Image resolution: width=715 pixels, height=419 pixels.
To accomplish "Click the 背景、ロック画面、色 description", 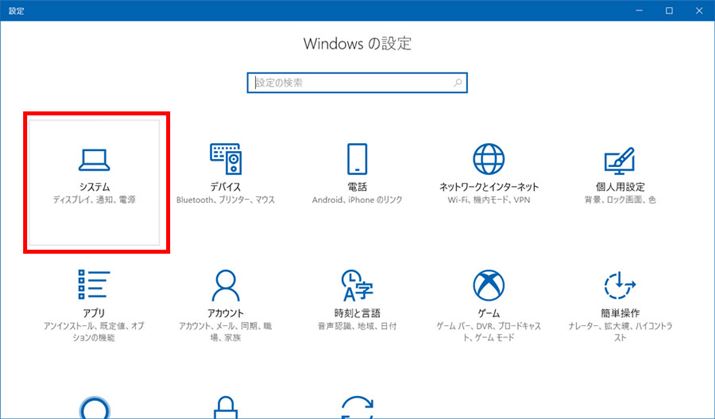I will [620, 200].
